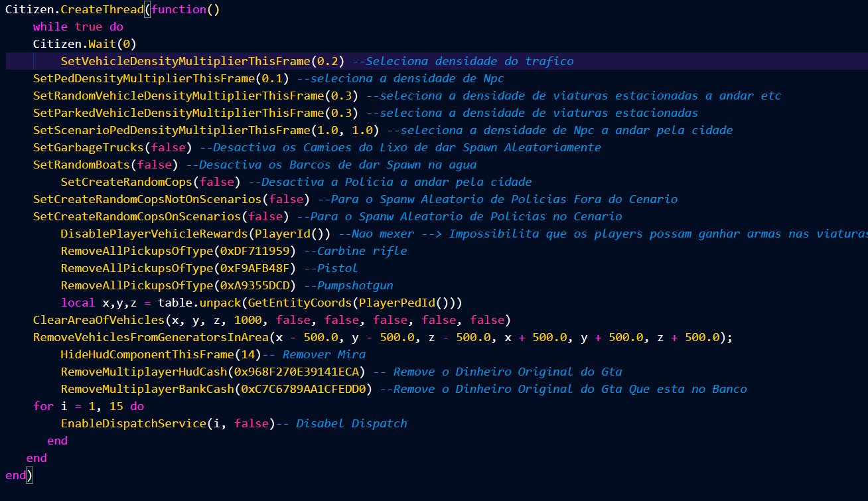Click 'for i = 1, 15 do' line
Viewport: 868px width, 501px height.
click(88, 406)
